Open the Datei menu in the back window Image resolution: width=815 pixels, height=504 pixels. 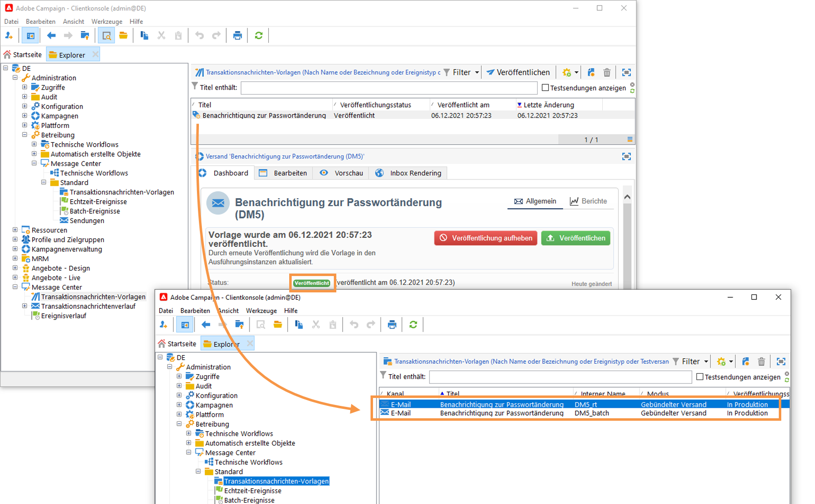click(11, 22)
